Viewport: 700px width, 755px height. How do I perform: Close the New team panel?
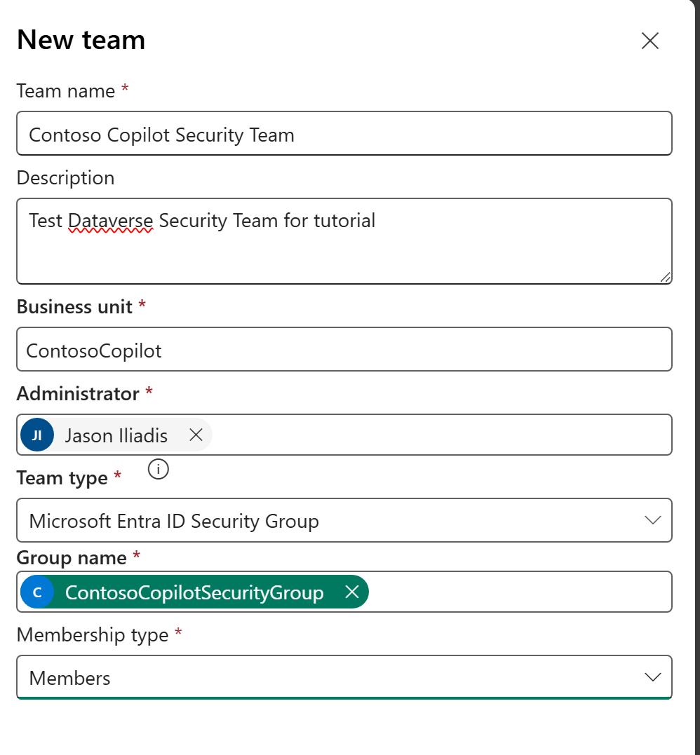coord(649,41)
